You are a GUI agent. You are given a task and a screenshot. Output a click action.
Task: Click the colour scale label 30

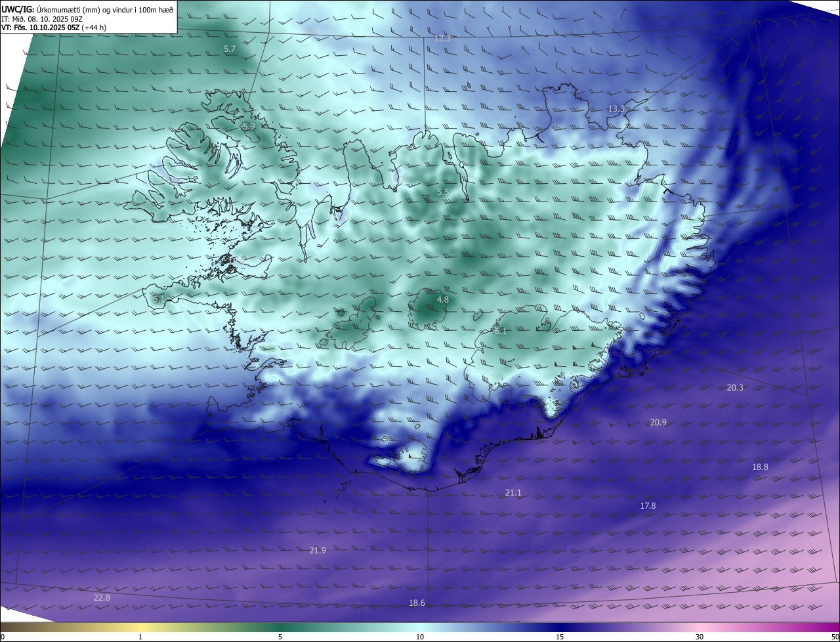point(700,637)
